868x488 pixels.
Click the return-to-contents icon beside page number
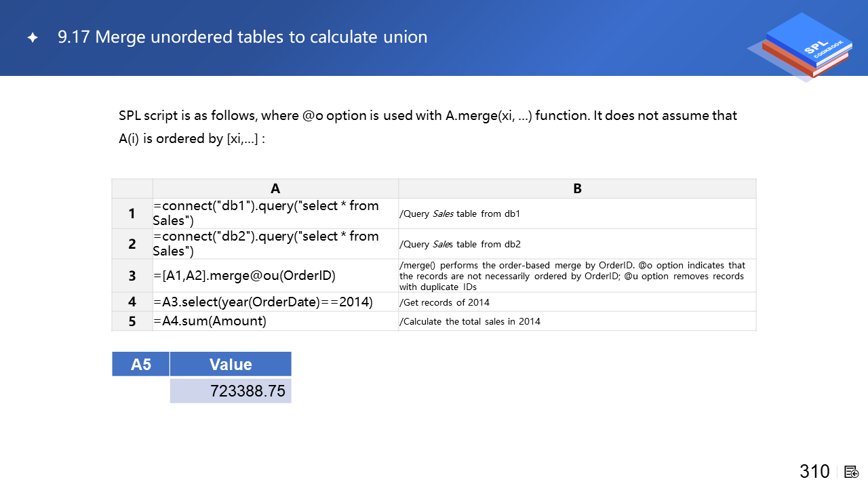[852, 472]
